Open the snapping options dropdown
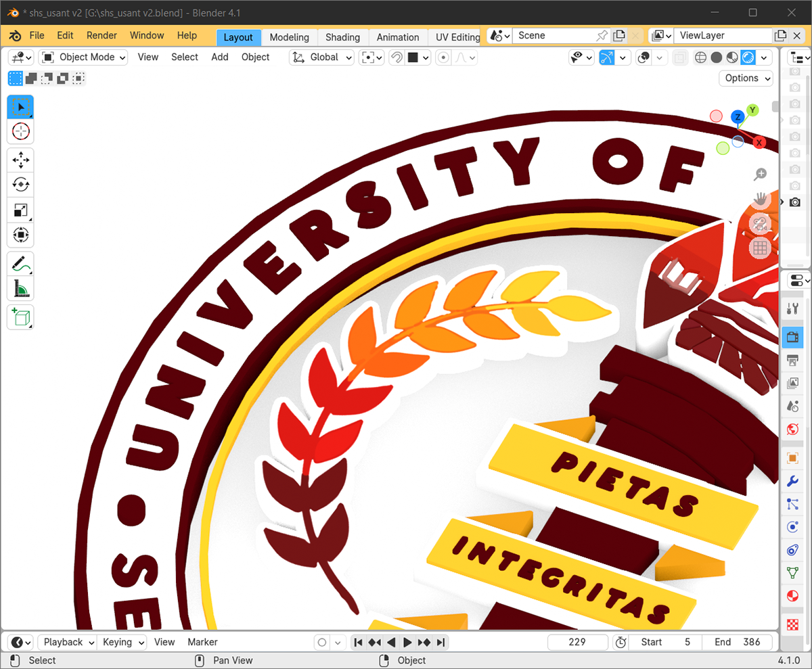 [418, 57]
